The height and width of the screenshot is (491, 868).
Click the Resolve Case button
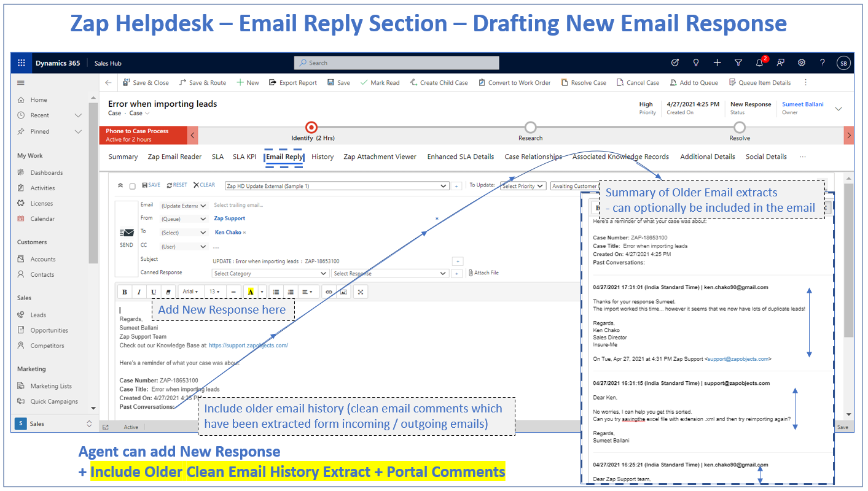584,82
